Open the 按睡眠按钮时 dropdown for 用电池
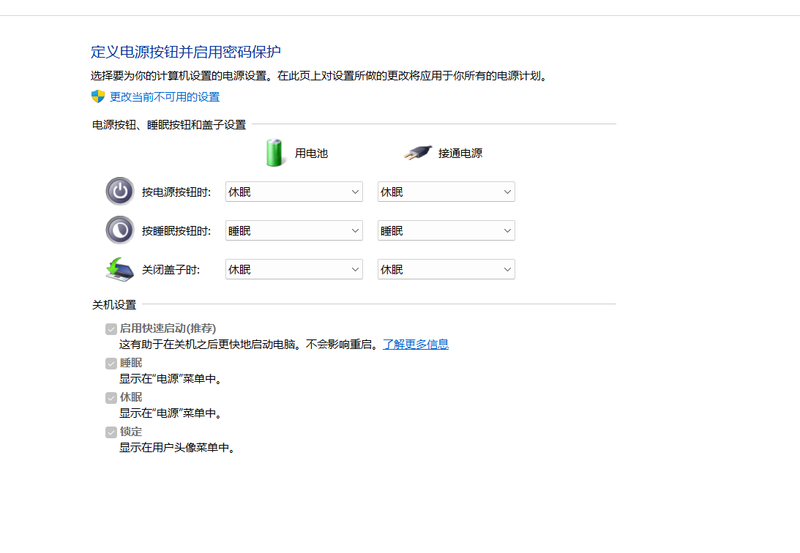 (x=293, y=231)
